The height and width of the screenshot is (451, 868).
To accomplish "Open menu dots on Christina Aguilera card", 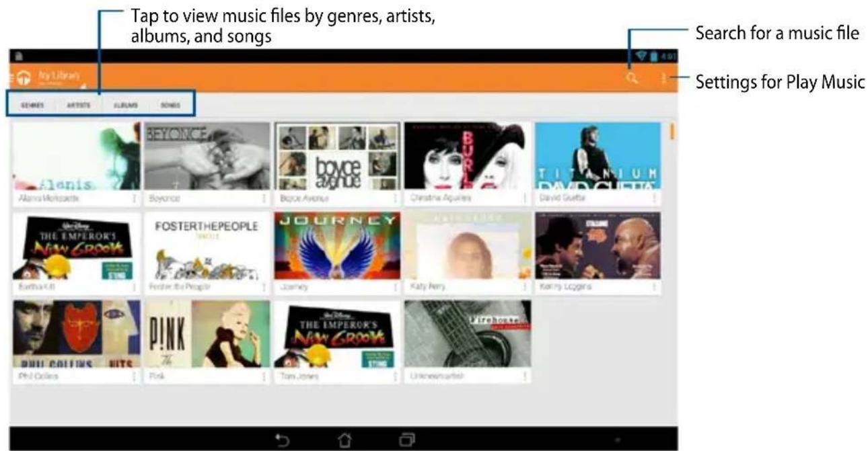I will pos(524,198).
